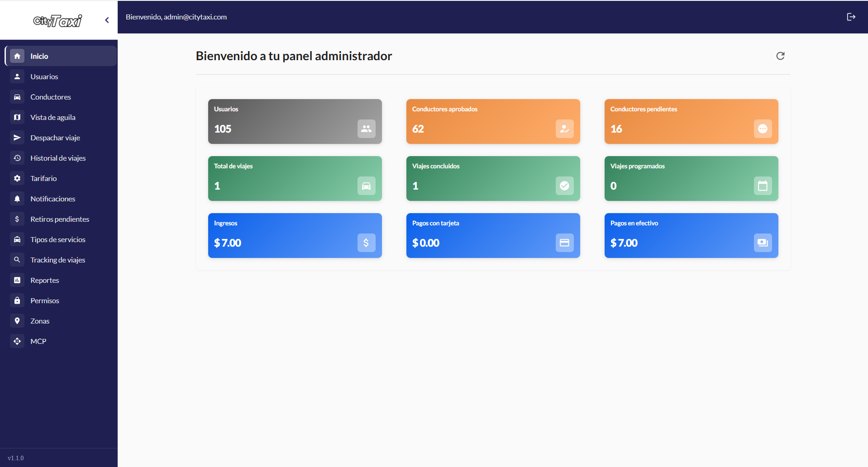Click the Despachar viaje send icon
The width and height of the screenshot is (868, 467).
[x=17, y=138]
